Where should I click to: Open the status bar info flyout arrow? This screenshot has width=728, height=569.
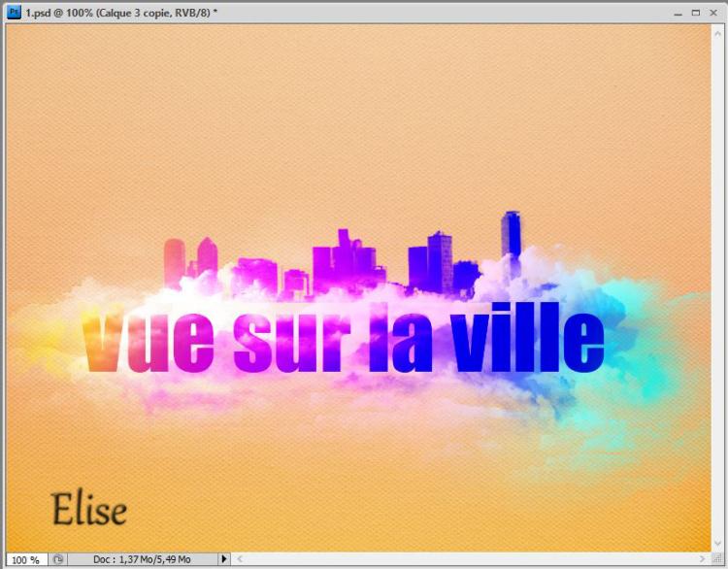click(224, 559)
